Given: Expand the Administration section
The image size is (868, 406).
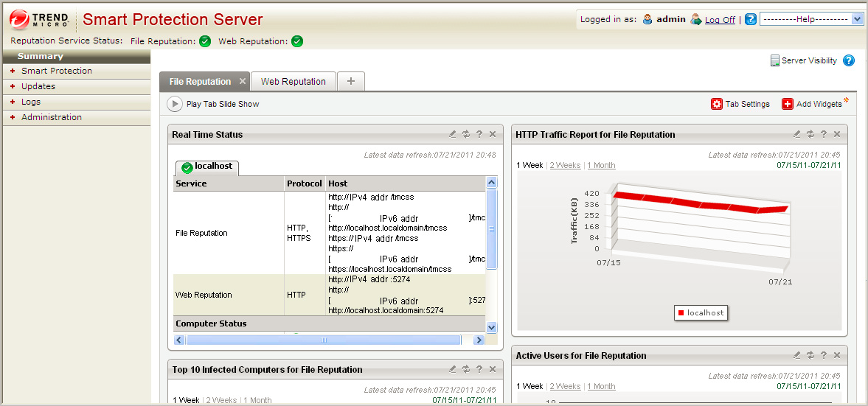Looking at the screenshot, I should pyautogui.click(x=51, y=117).
